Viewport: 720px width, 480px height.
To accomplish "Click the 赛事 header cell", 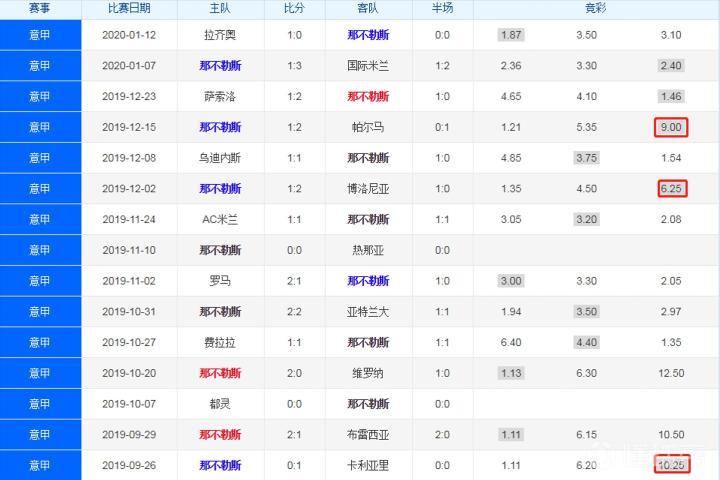I will (39, 9).
